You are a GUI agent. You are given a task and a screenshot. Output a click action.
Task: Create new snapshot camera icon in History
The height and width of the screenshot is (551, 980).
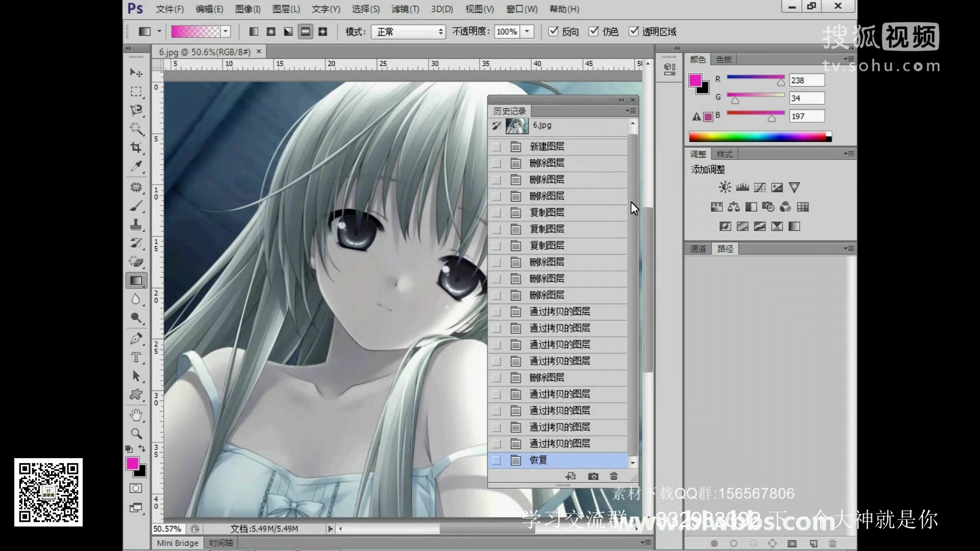point(593,476)
